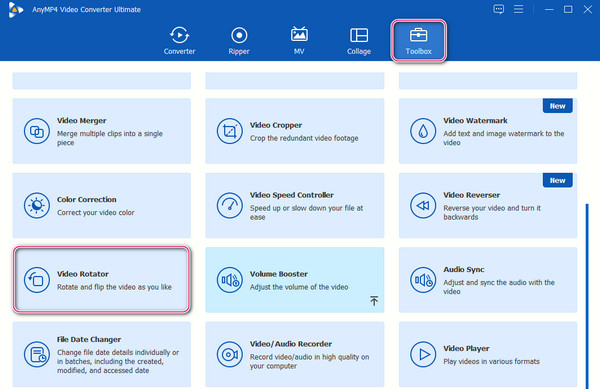This screenshot has width=600, height=389.
Task: Click 'Change file date details individually' description
Action: 118,361
